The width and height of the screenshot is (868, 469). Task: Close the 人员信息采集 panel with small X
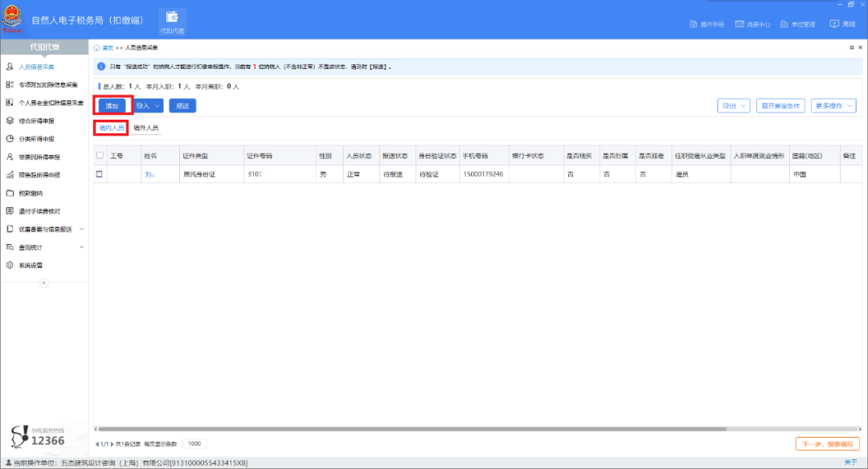tap(860, 47)
